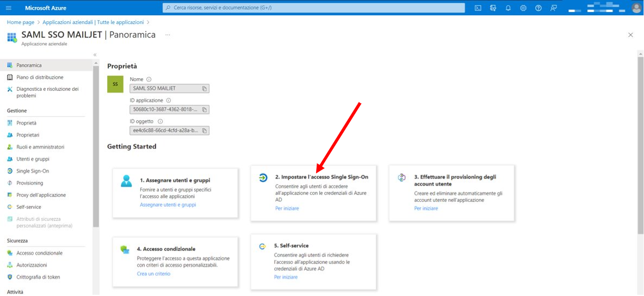Screen dimensions: 644x296
Task: Go to Applicazioni aziendali | Tutte le applicazioni breadcrumb
Action: point(93,22)
